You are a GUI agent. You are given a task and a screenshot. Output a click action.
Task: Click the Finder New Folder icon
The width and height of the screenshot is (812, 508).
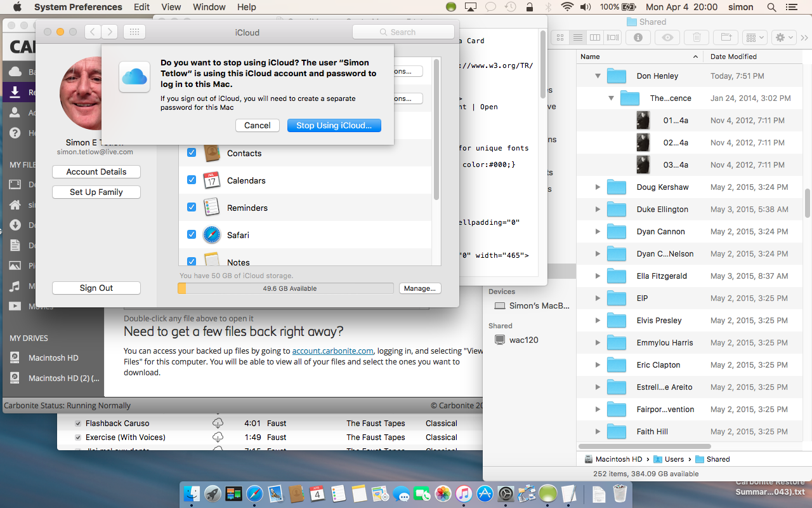726,37
